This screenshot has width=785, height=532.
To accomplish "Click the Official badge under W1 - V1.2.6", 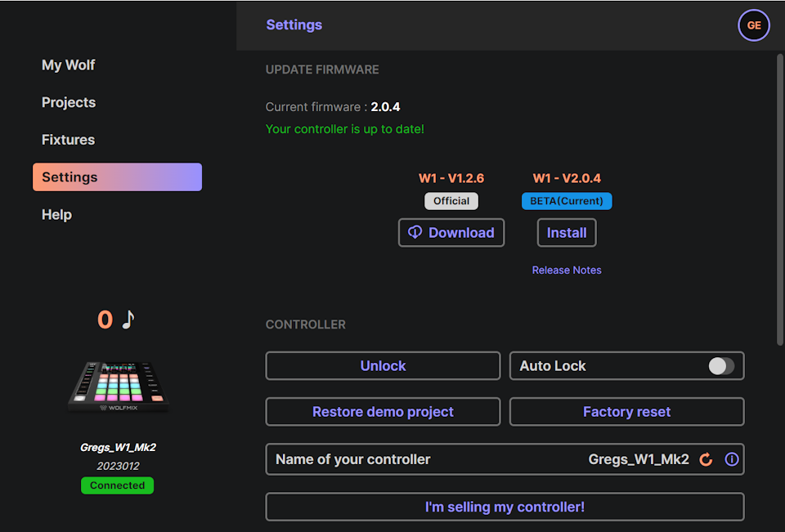I will pos(451,201).
